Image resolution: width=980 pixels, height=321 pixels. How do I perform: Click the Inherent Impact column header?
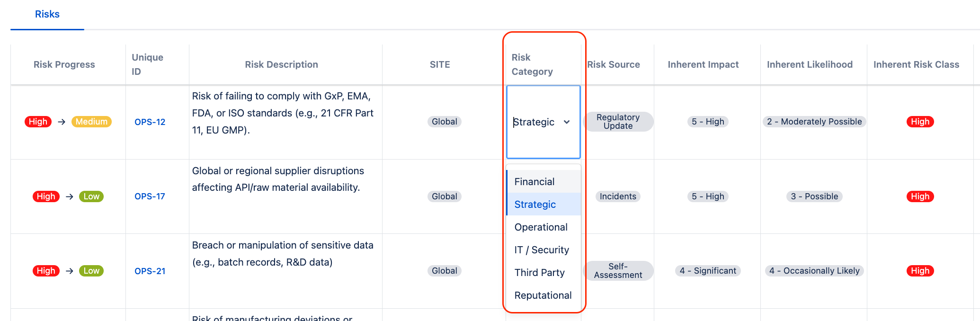point(703,64)
